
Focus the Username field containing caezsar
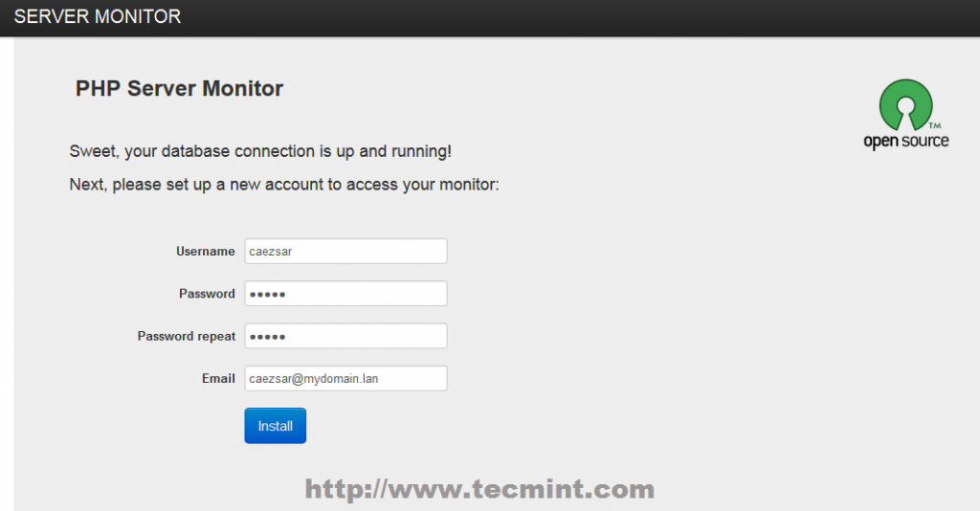point(345,252)
